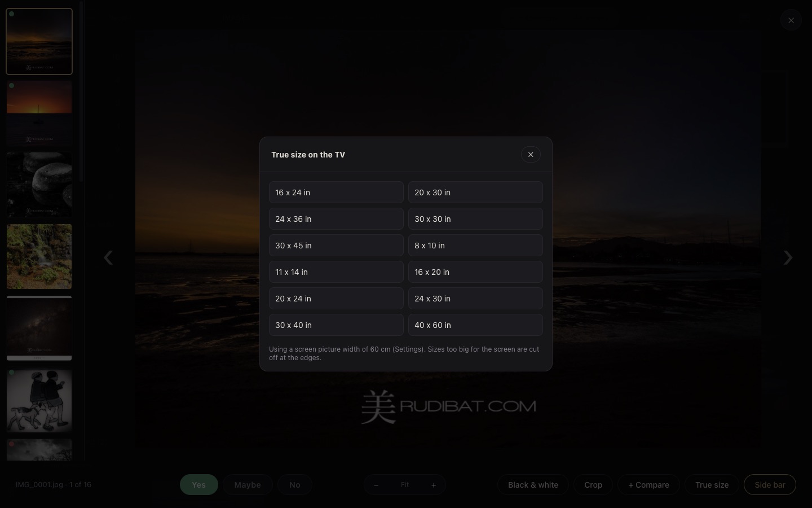Mark the photo as Maybe
812x508 pixels.
248,485
